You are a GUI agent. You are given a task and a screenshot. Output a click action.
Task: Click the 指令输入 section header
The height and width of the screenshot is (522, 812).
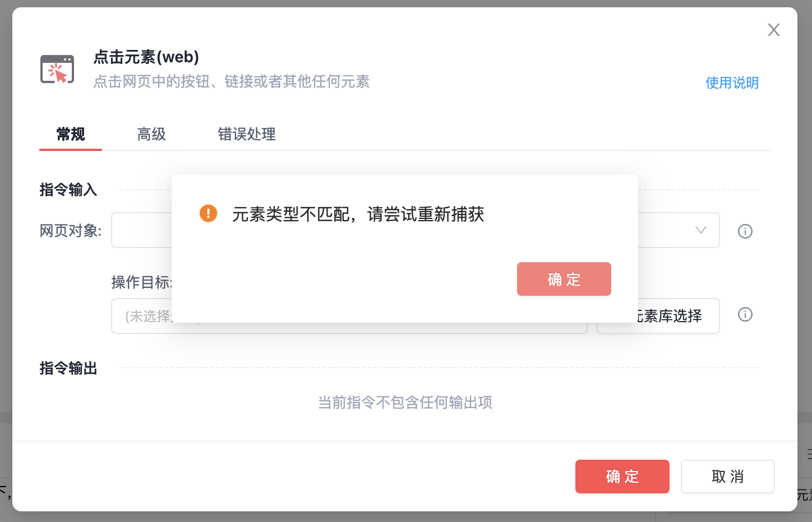[68, 190]
